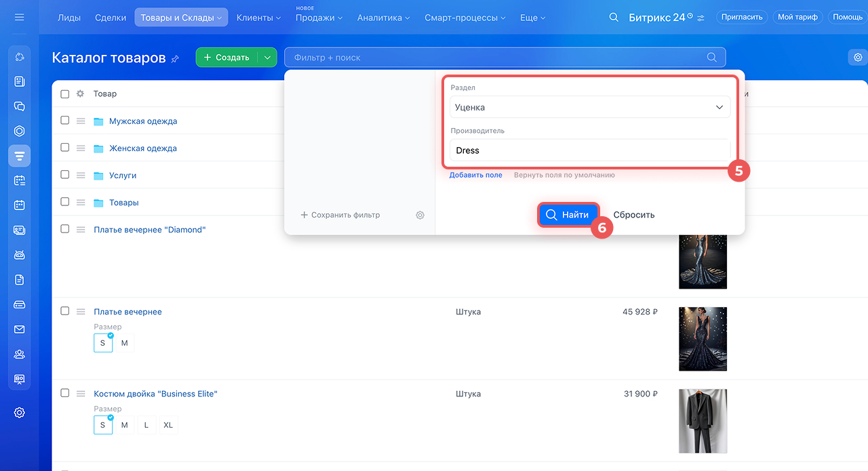The image size is (868, 471).
Task: Open the Сделки menu item
Action: coord(110,18)
